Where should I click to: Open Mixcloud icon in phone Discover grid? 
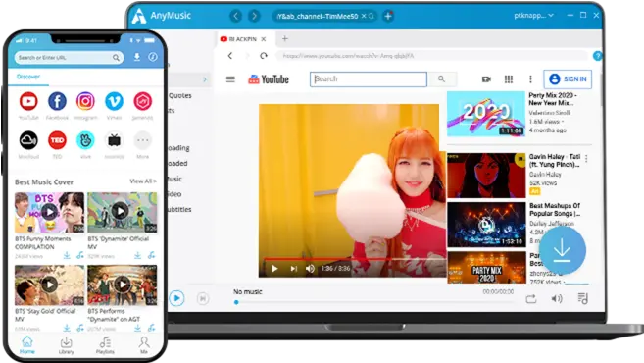click(x=28, y=140)
